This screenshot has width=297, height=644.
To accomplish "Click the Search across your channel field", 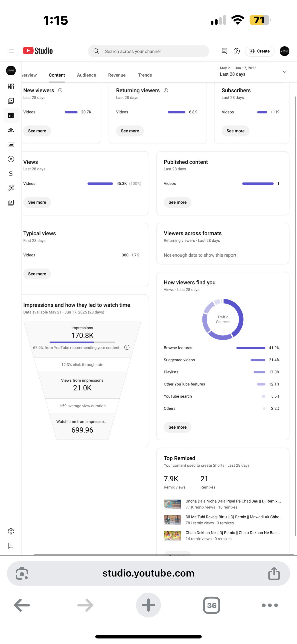I will pos(148,51).
